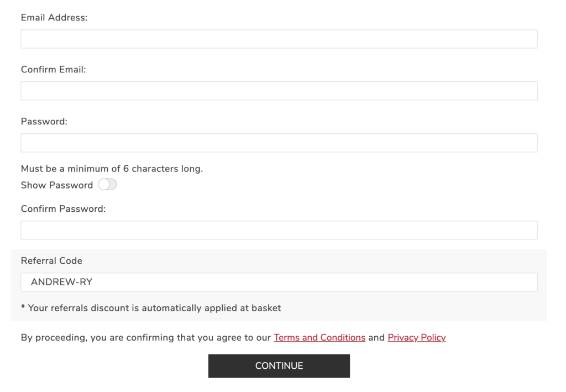Toggle the Show Password switch
Viewport: 566px width, 392px height.
[108, 185]
